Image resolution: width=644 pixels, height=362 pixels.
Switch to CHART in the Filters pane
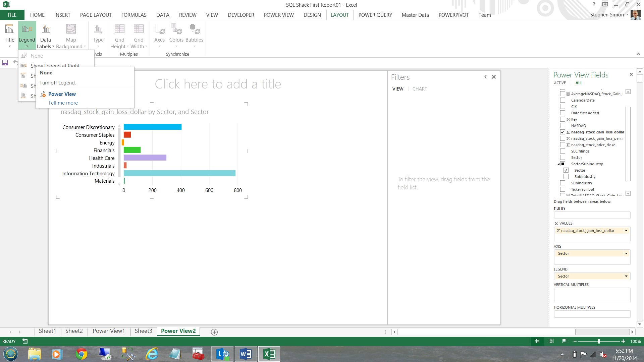pyautogui.click(x=420, y=89)
